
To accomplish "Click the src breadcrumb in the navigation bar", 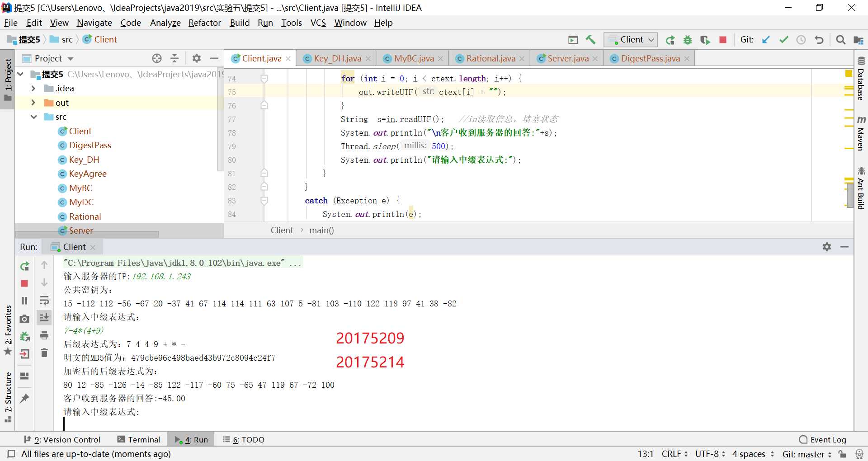I will tap(62, 40).
